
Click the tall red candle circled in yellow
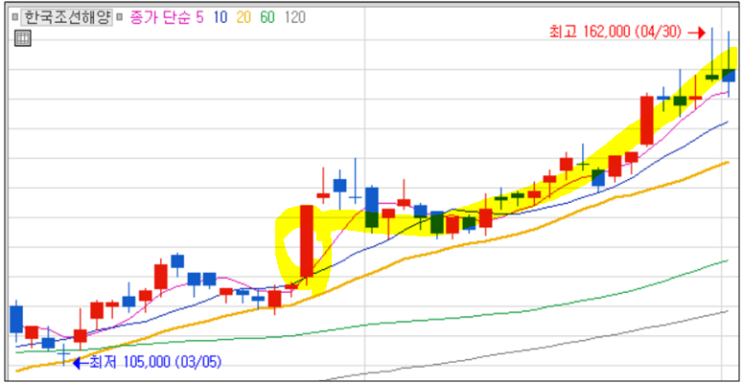point(307,242)
